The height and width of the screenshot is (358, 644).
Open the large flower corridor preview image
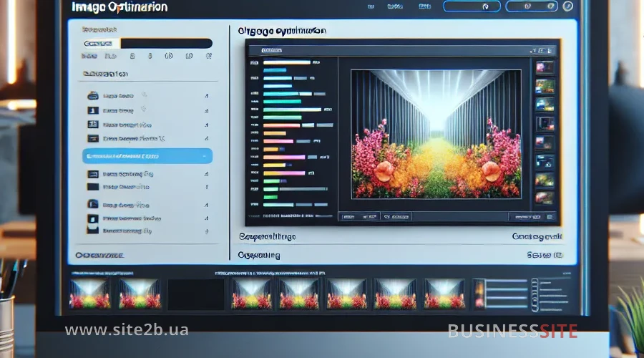(436, 134)
